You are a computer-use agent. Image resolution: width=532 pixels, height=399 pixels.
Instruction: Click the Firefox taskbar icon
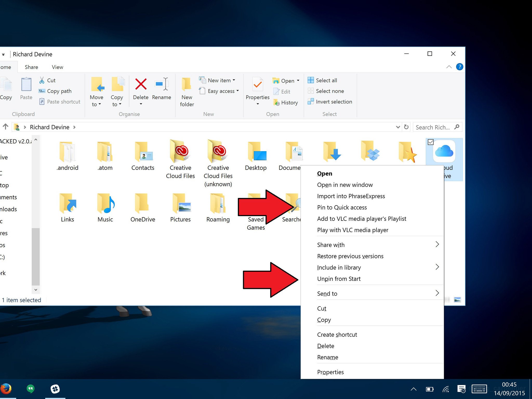coord(6,389)
